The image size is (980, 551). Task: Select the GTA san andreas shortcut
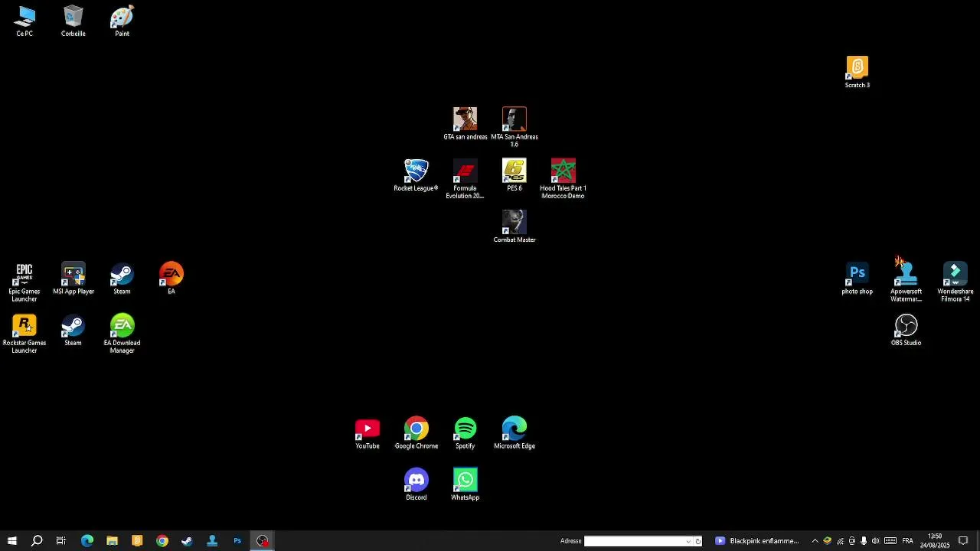(465, 124)
